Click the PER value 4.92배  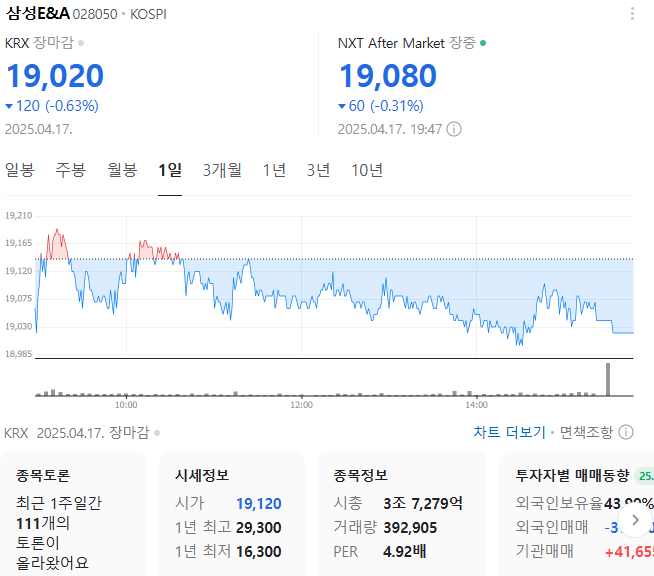pos(405,552)
